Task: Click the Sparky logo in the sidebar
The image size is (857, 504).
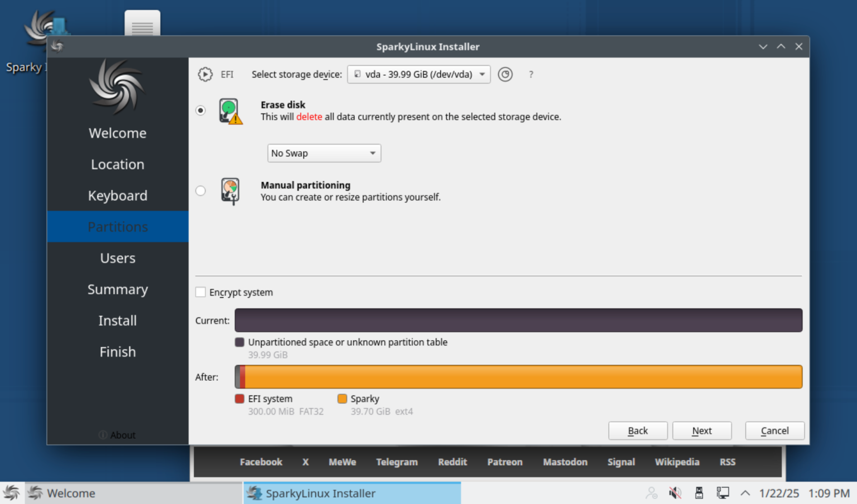Action: click(117, 87)
